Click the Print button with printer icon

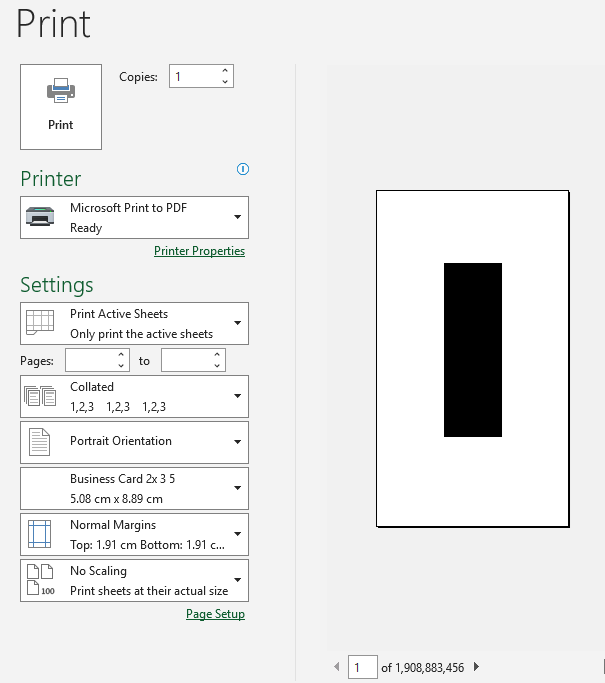pyautogui.click(x=60, y=106)
